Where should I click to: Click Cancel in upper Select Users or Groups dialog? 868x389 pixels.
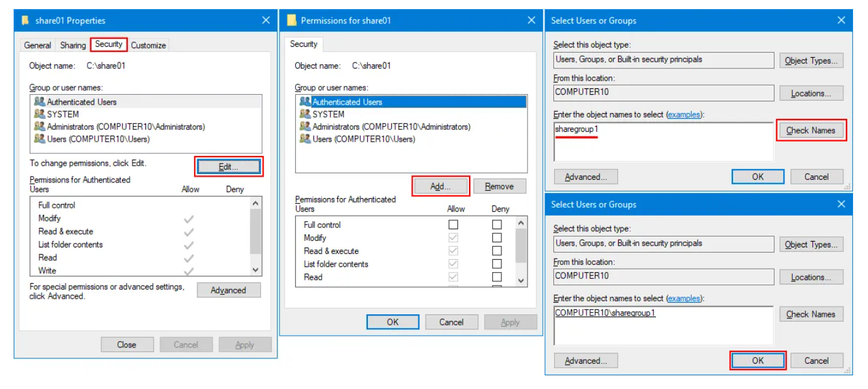(817, 177)
